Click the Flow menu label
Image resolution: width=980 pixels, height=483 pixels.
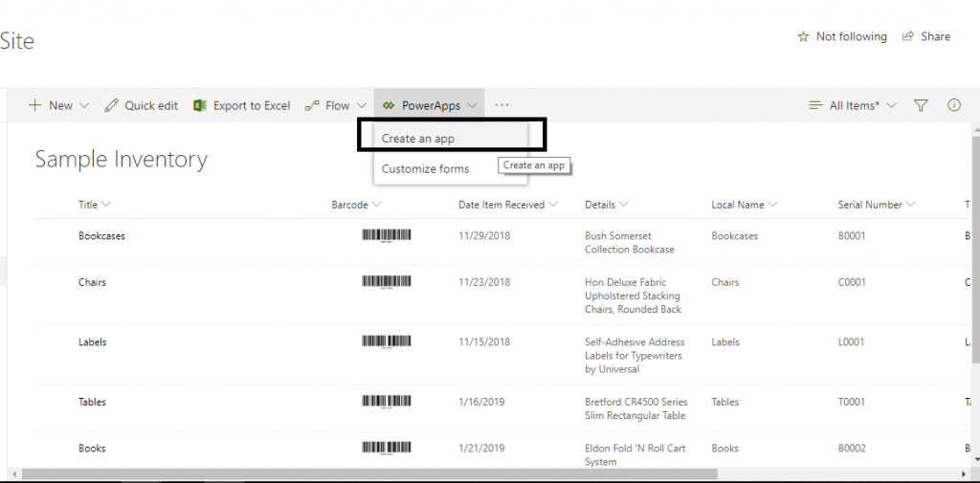[x=338, y=105]
